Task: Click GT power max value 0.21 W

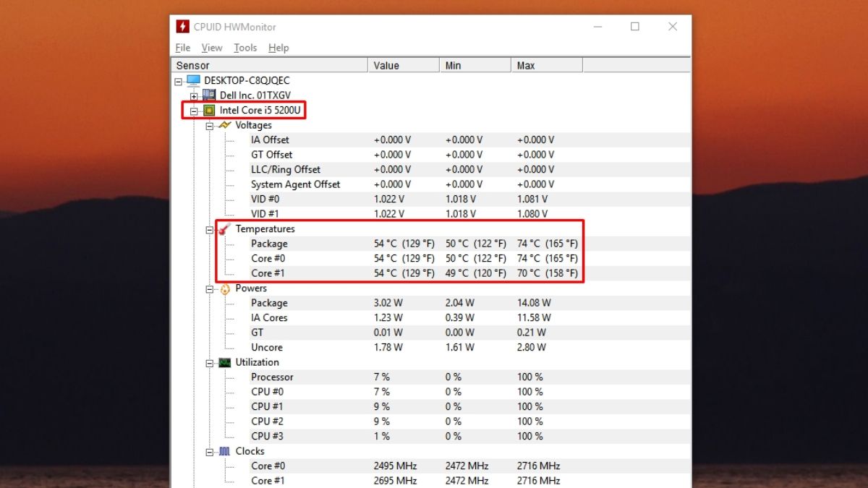Action: [x=532, y=333]
